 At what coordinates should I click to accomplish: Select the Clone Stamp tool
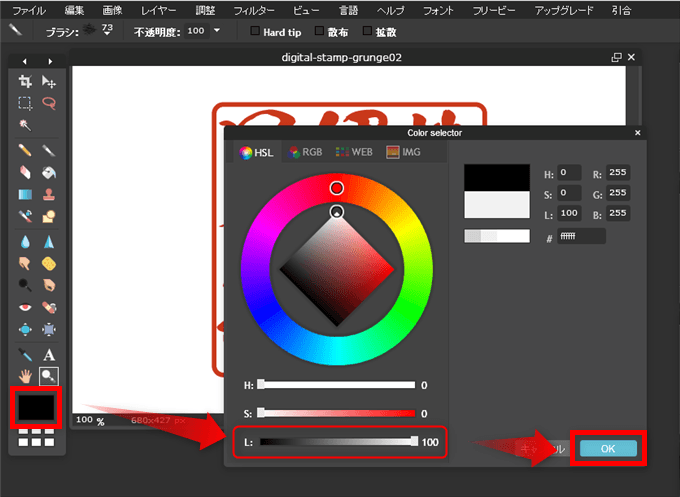click(49, 194)
